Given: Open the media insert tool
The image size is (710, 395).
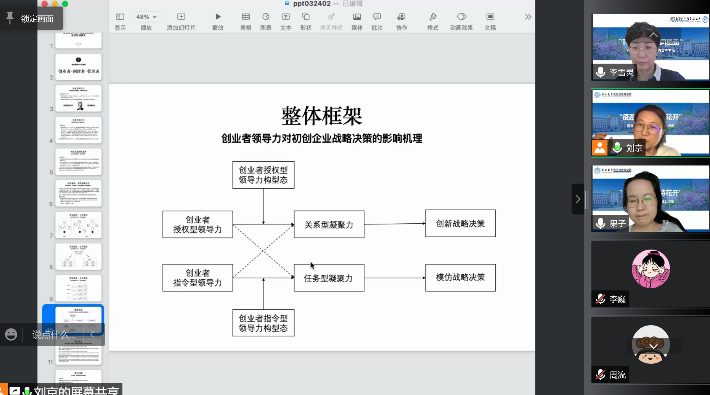Looking at the screenshot, I should point(357,20).
